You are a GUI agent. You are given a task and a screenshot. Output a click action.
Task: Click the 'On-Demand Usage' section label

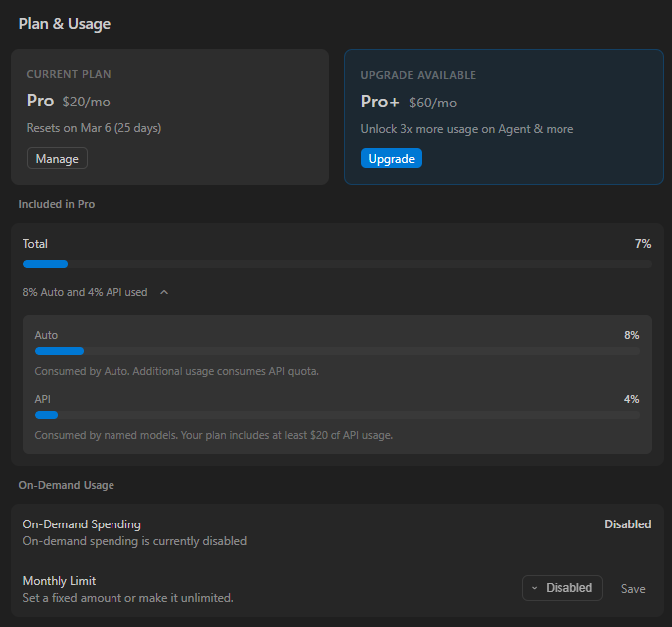67,485
